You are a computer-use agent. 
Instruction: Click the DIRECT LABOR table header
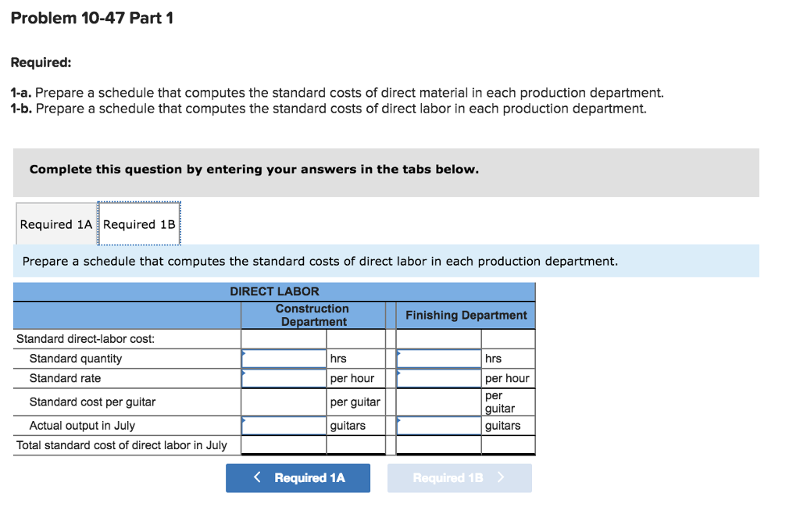click(274, 291)
